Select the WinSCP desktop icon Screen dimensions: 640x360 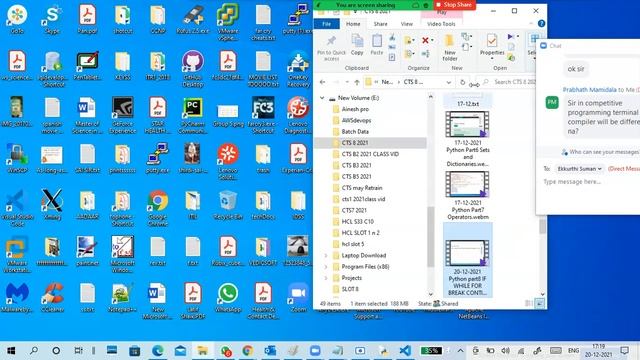click(x=17, y=158)
